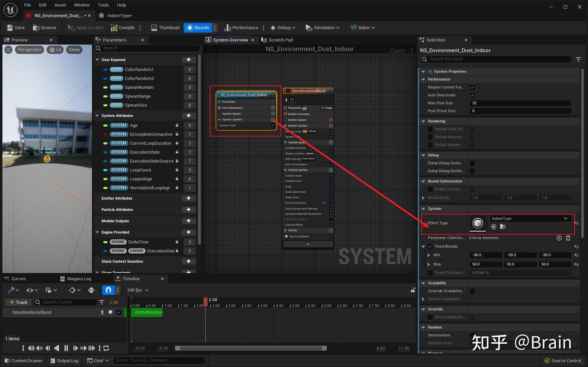
Task: Click the Browse asset icon
Action: 44,28
